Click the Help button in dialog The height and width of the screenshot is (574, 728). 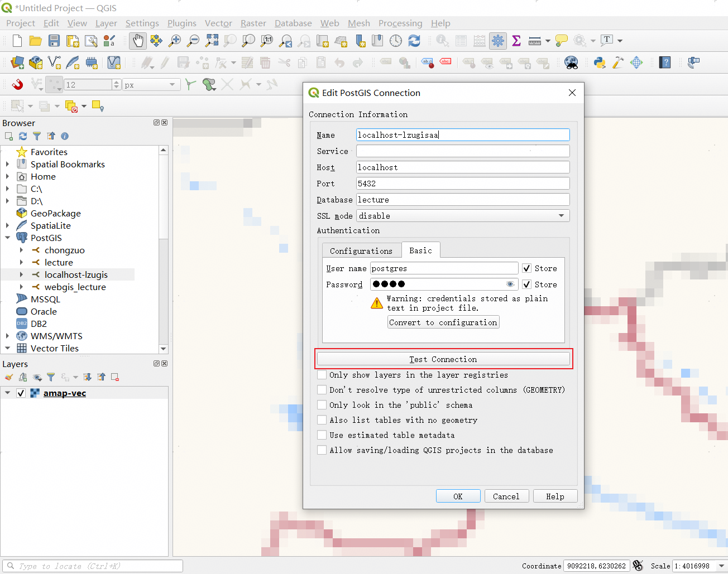coord(555,496)
